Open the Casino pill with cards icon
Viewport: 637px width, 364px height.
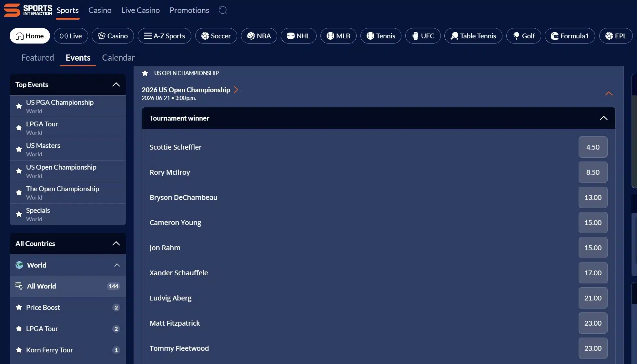click(x=113, y=36)
